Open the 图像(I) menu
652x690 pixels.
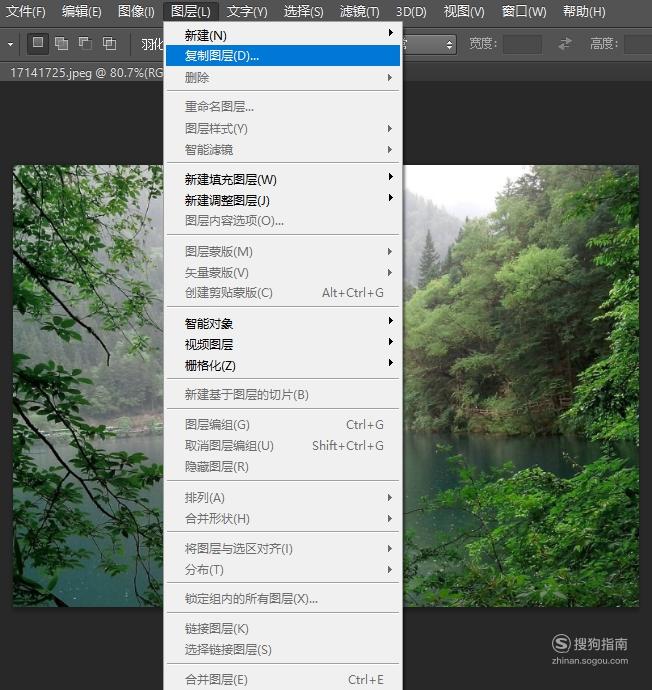pos(136,11)
